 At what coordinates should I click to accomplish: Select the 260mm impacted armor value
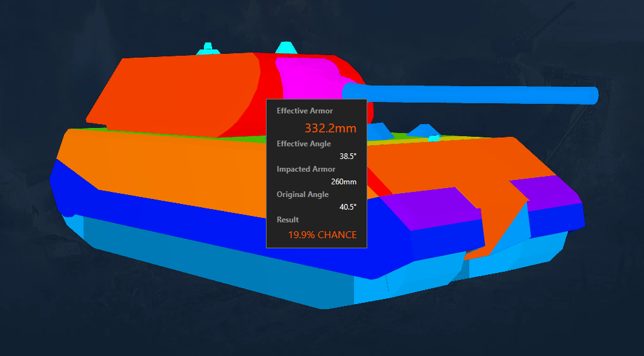344,182
